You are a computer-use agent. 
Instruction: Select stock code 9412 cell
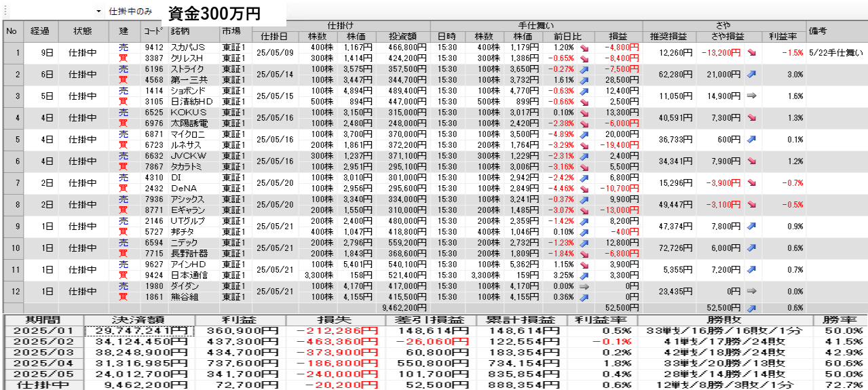pyautogui.click(x=154, y=47)
